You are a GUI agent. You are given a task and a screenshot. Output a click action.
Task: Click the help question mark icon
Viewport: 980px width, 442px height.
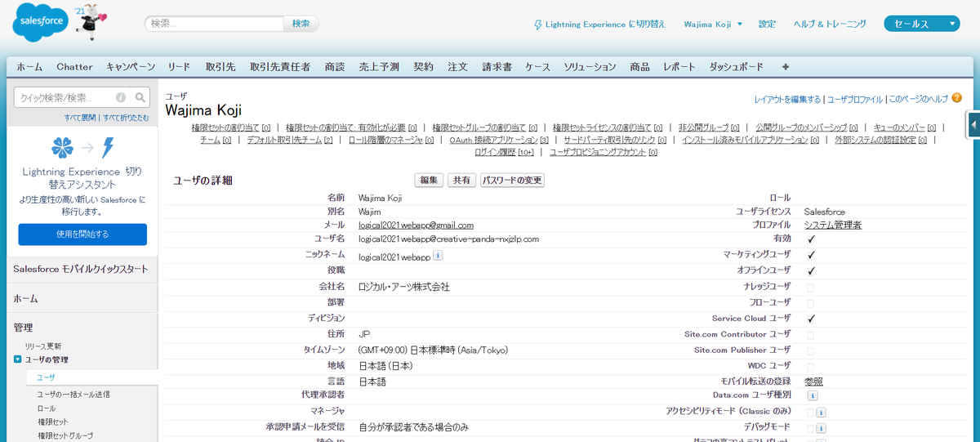point(956,98)
